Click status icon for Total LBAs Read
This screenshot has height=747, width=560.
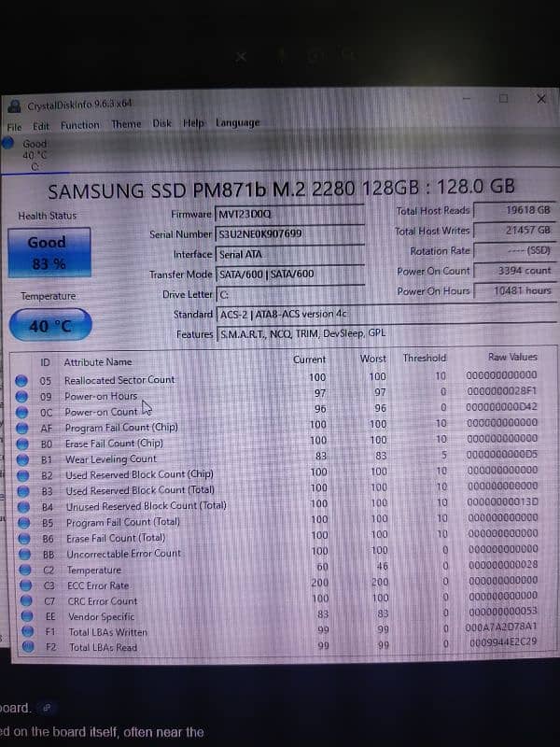pos(28,646)
